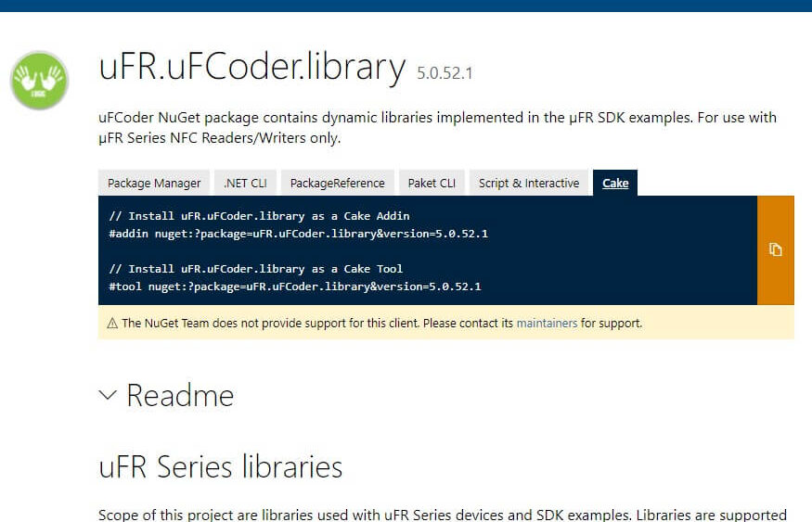Switch to Script & Interactive tab

(529, 184)
